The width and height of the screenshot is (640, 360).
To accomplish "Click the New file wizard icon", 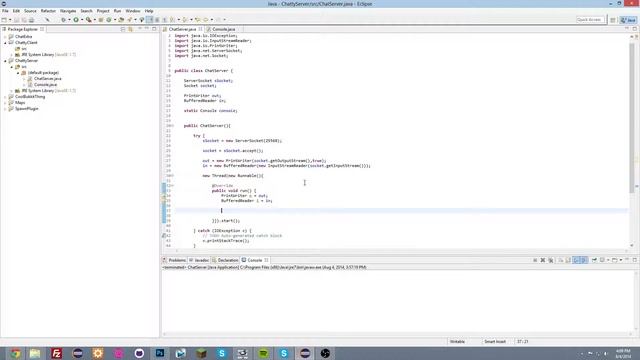I will coord(4,20).
